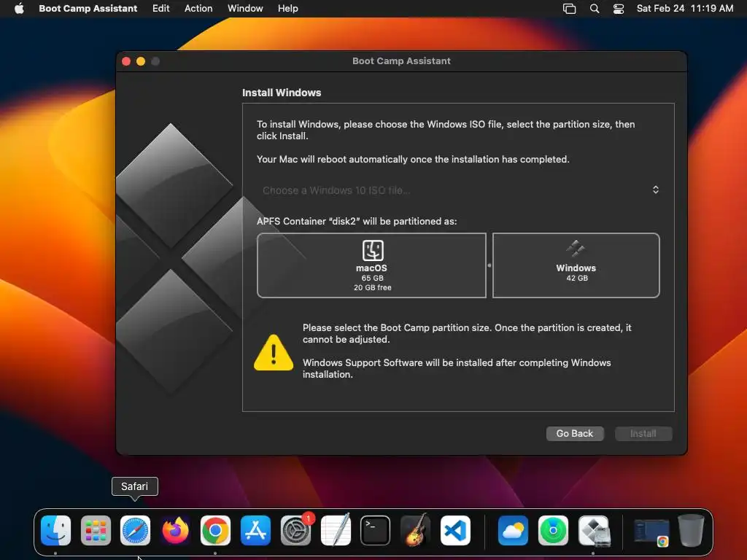Viewport: 747px width, 560px height.
Task: Click the date and time in menu bar
Action: [685, 8]
